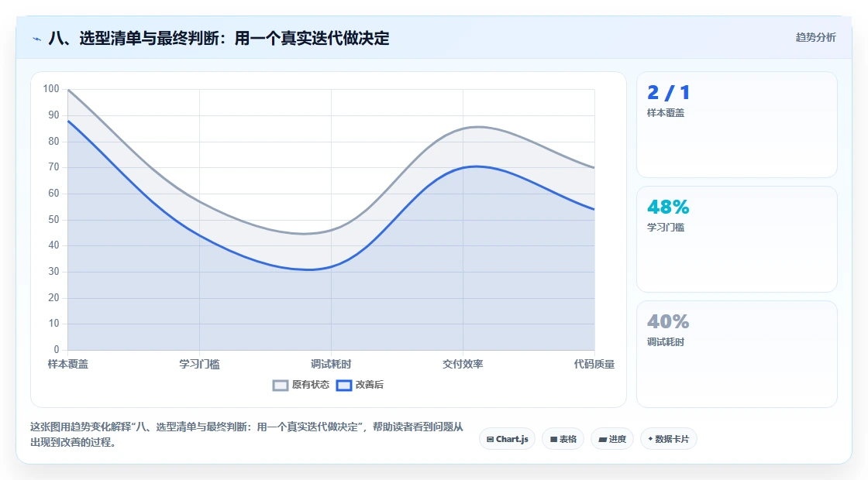Click the 0 y-axis tick label
Viewport: 868px width, 480px height.
pos(57,349)
